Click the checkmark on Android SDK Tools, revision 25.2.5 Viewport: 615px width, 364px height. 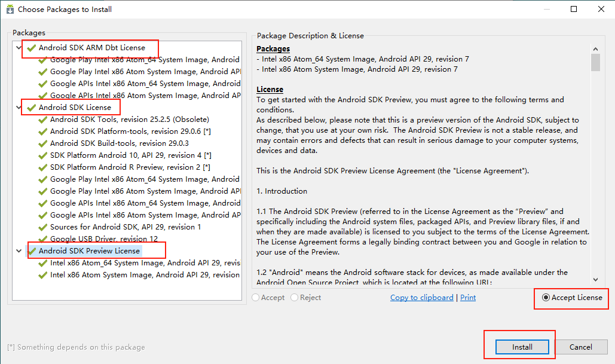(43, 120)
